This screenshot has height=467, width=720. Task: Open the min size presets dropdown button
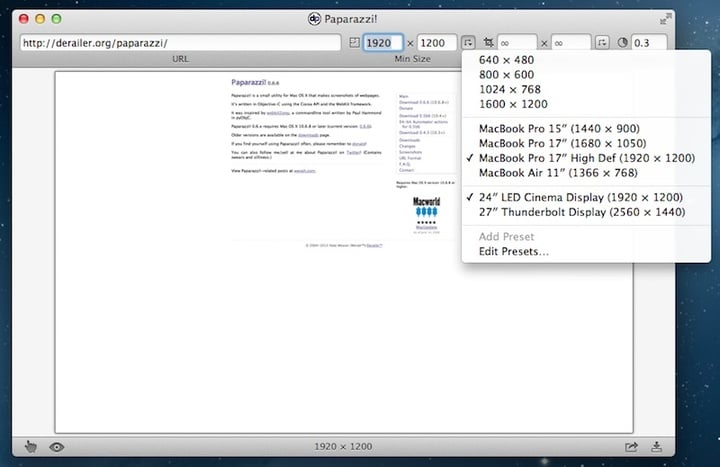tap(468, 43)
